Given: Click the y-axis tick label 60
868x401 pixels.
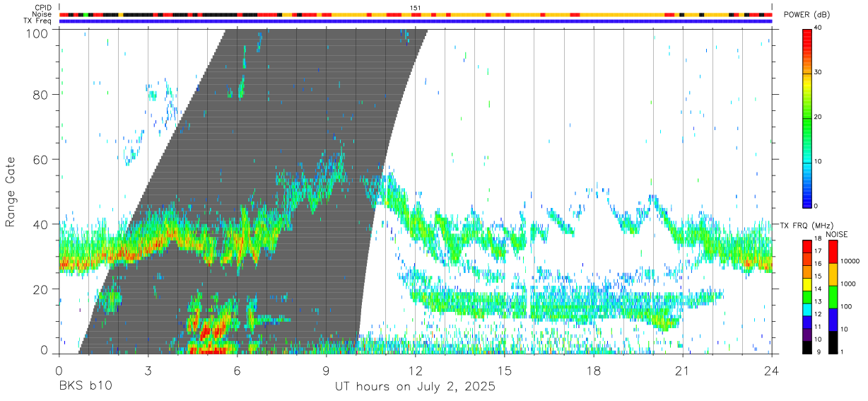Looking at the screenshot, I should pos(41,159).
